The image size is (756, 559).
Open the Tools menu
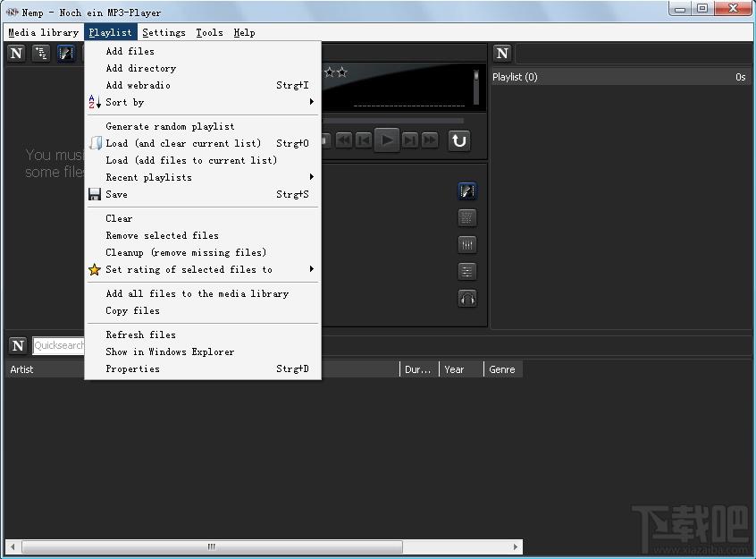click(209, 32)
